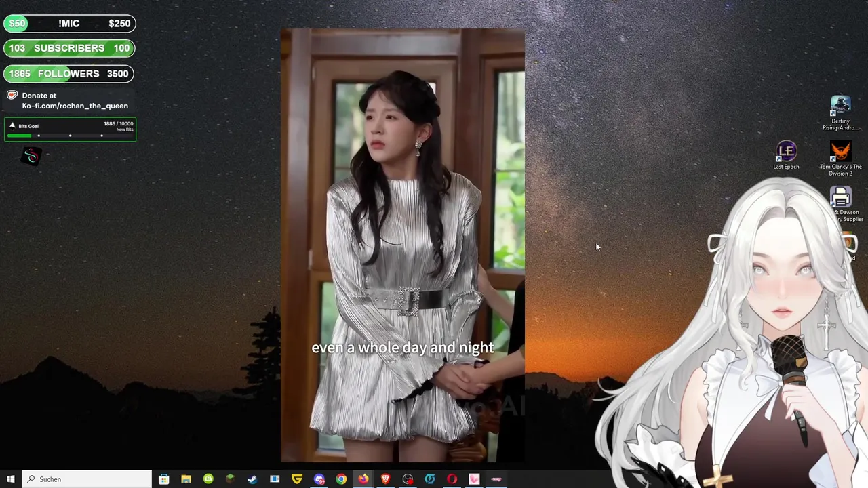Open the yellow G taskbar app
The height and width of the screenshot is (488, 868).
pyautogui.click(x=297, y=479)
